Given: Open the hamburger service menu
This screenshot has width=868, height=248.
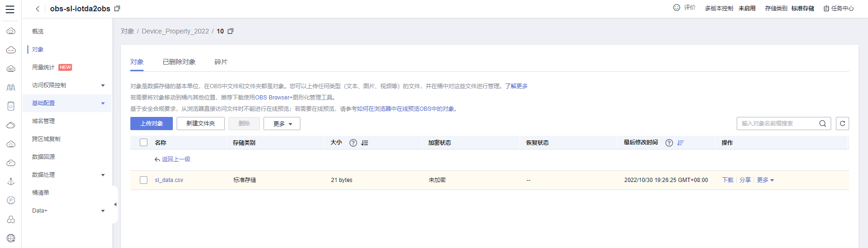Looking at the screenshot, I should point(10,9).
